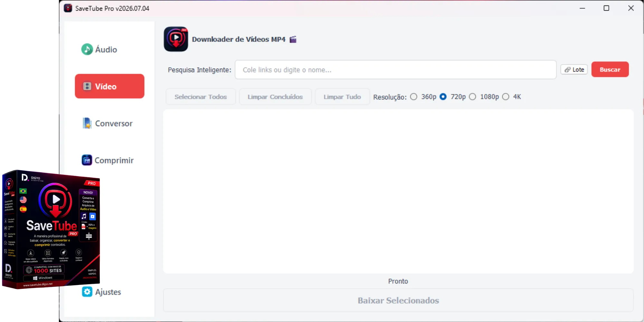Click Limpar Tudo button
The image size is (644, 322).
[342, 97]
